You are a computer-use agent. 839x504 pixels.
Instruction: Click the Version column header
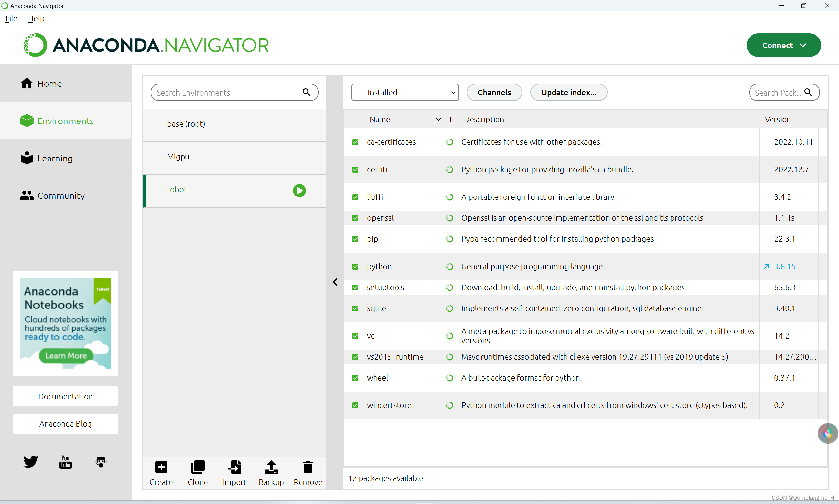click(778, 120)
